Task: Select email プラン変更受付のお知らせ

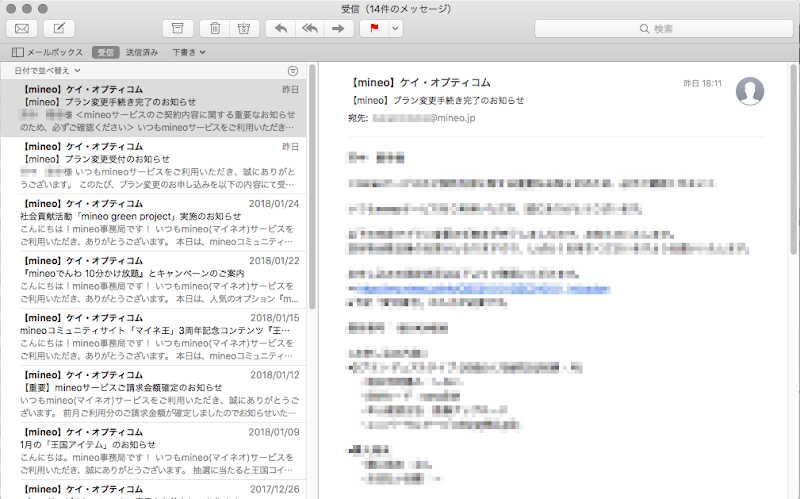Action: (153, 165)
